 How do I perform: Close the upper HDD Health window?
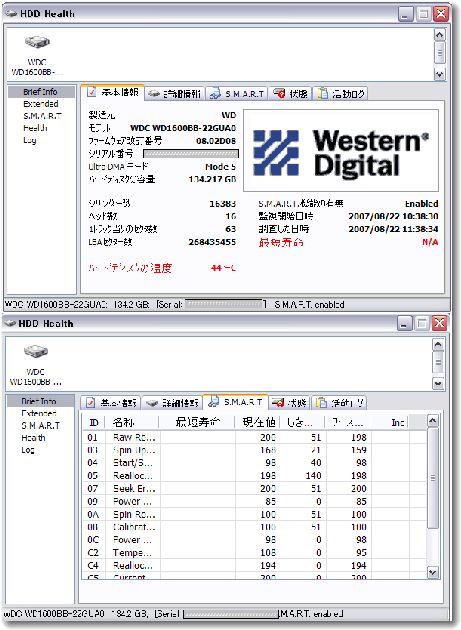[441, 14]
